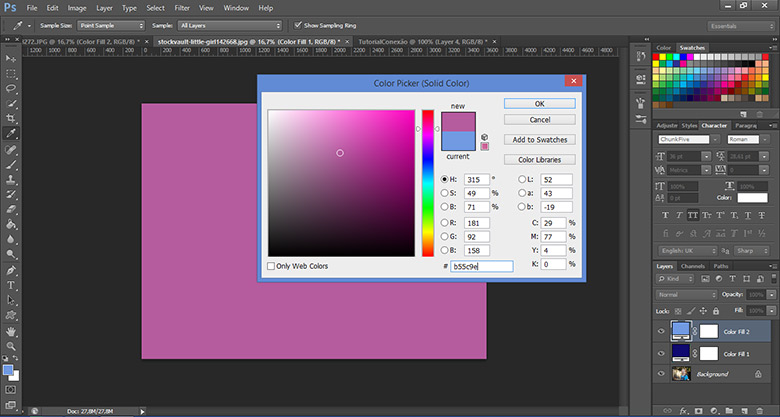Screen dimensions: 780x417
Task: Select the Brush tool
Action: (x=11, y=164)
